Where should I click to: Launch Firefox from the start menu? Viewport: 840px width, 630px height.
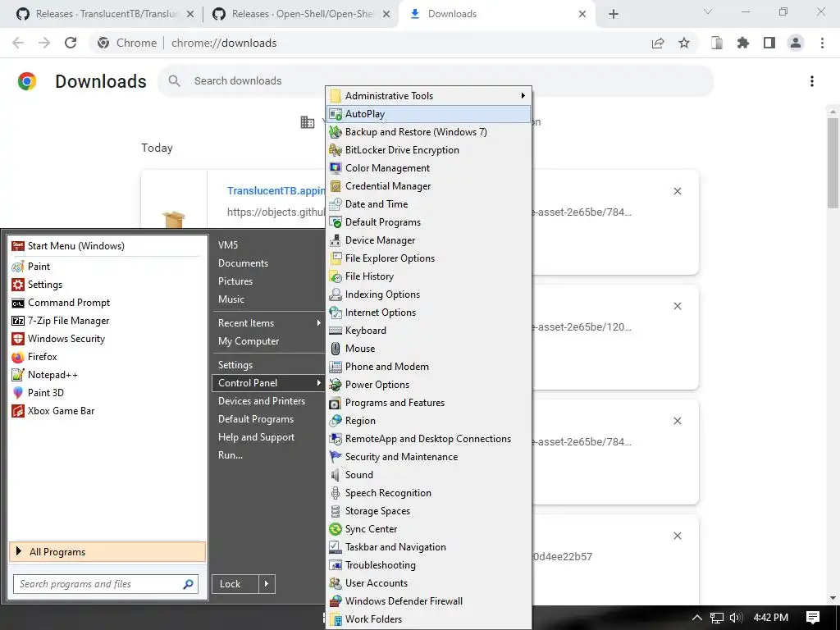[x=107, y=357]
